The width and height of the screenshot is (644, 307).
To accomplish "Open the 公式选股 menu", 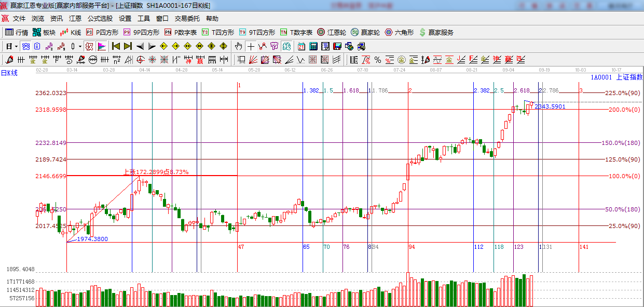I will click(x=100, y=18).
